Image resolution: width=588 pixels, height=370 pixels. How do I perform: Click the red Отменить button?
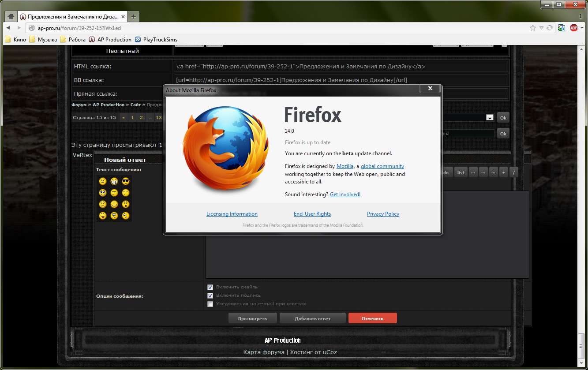tap(373, 318)
